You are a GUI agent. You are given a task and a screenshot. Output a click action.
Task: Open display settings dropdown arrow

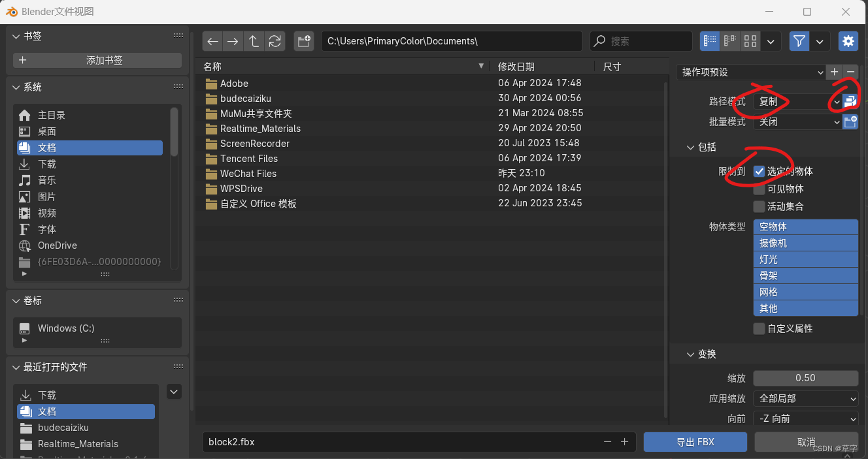[x=771, y=41]
